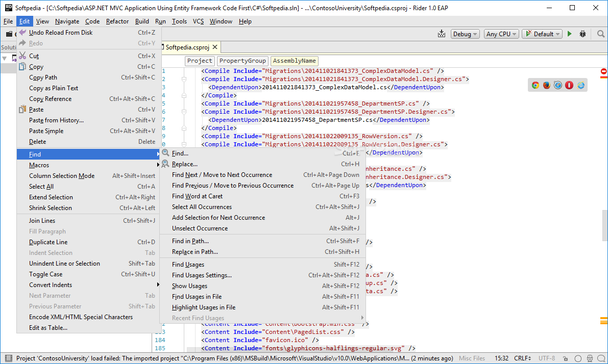Run the Default configuration with green play icon
Screen dimensions: 608x364
point(570,34)
